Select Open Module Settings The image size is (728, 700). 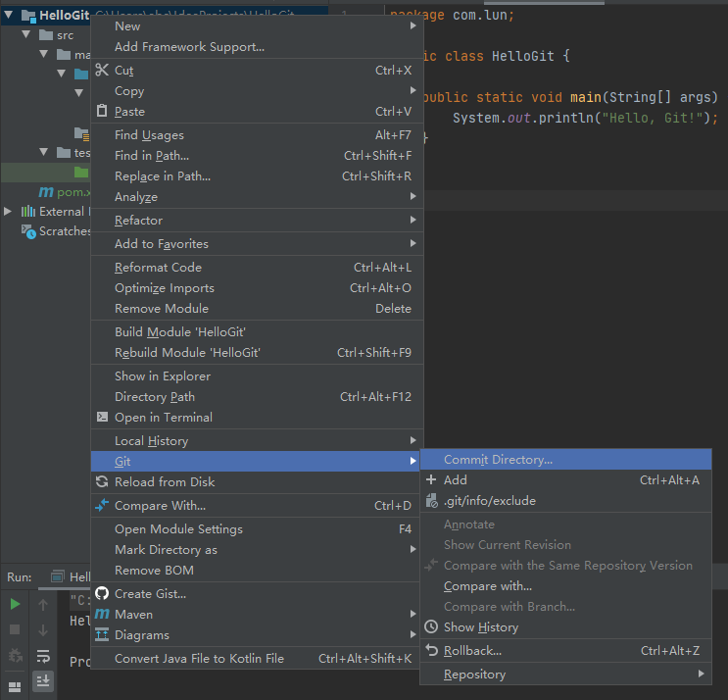pos(257,528)
